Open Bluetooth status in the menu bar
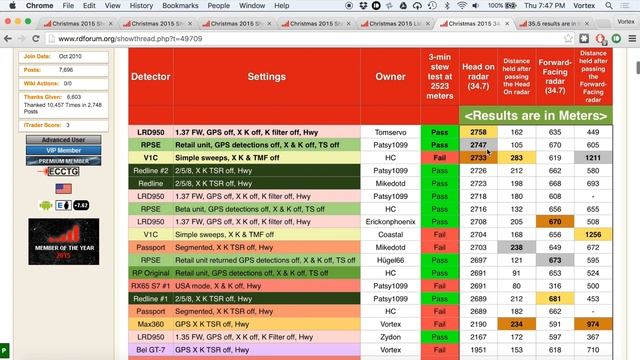The image size is (640, 360). (447, 6)
